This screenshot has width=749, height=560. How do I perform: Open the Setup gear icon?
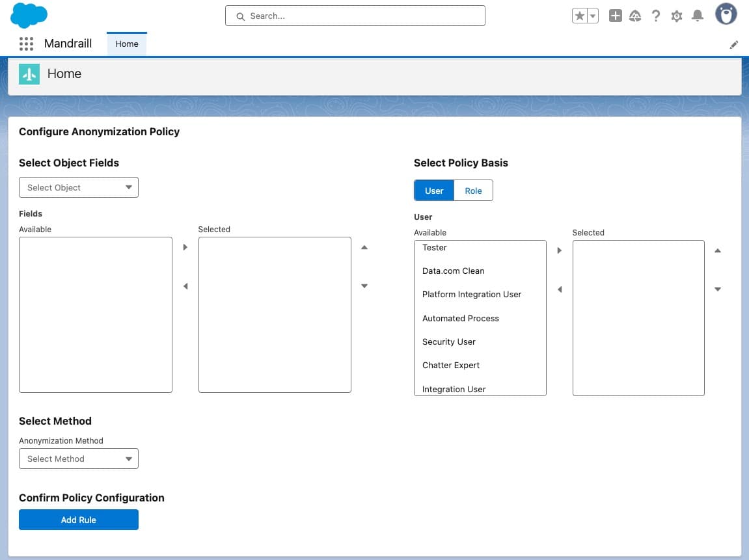click(677, 16)
